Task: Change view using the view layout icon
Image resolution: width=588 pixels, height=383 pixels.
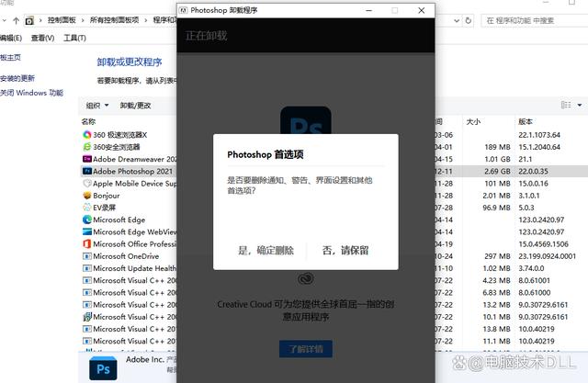Action: tap(566, 105)
